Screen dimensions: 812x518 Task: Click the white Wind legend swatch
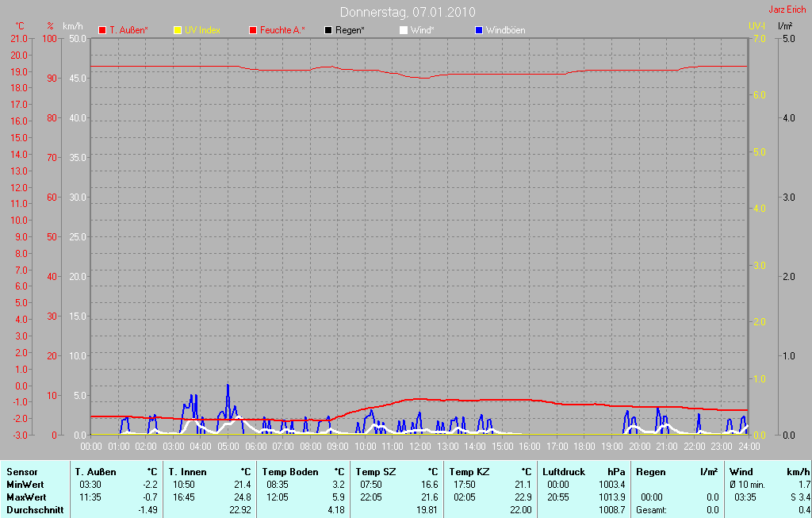click(404, 30)
